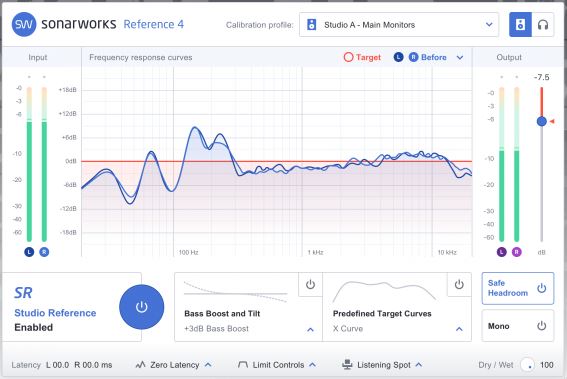Open the Zero Latency menu
This screenshot has width=567, height=379.
tap(174, 365)
